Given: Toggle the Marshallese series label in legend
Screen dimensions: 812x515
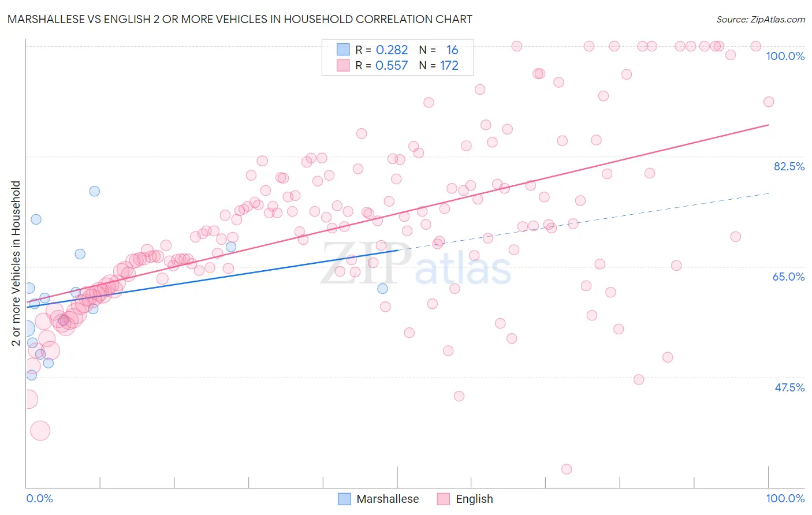Looking at the screenshot, I should pos(388,499).
